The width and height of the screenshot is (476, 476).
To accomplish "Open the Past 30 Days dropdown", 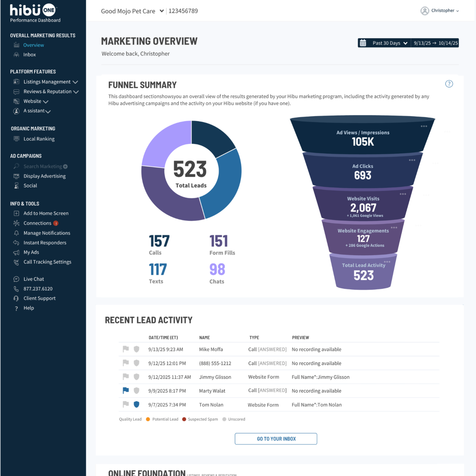I will pyautogui.click(x=390, y=43).
